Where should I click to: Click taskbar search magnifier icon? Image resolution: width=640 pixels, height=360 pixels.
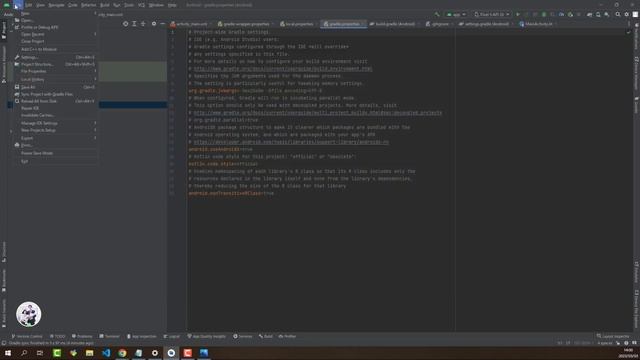click(24, 353)
